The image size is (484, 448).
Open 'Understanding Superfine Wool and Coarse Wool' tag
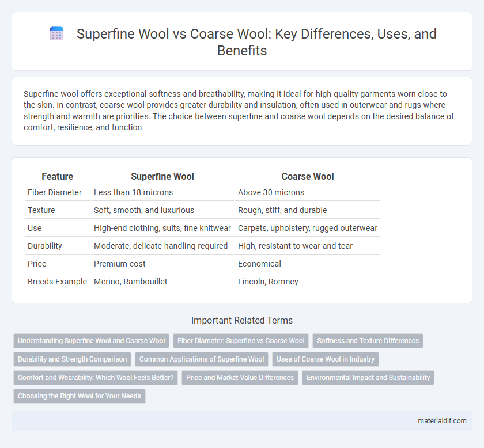92,341
